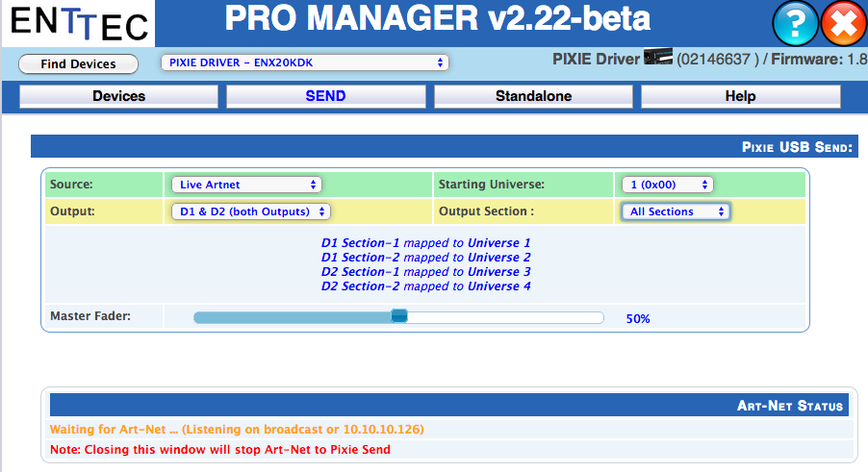
Task: Open the Output Section All Sections dropdown
Action: (x=675, y=211)
